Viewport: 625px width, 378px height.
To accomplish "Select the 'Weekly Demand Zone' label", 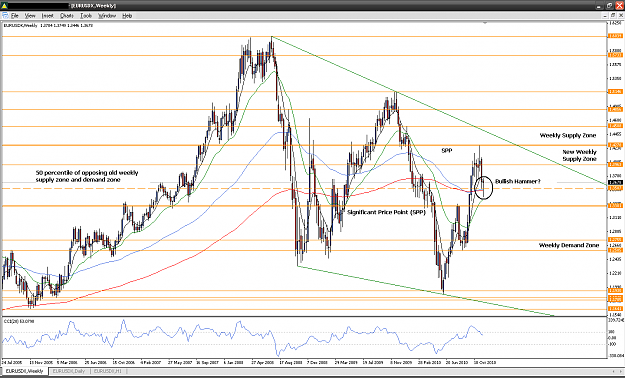I will click(x=569, y=245).
